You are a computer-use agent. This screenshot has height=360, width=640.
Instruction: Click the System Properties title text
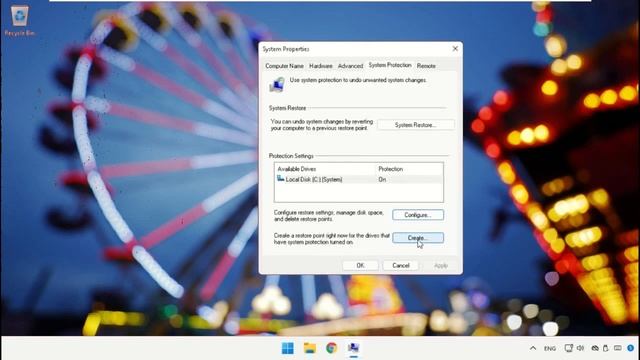(286, 49)
